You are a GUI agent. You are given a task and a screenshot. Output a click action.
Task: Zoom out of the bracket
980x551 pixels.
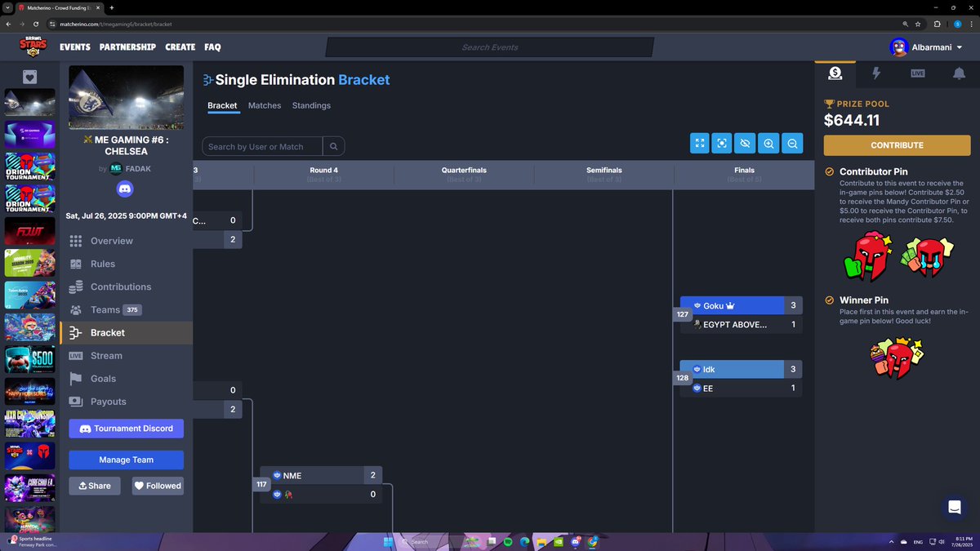click(x=792, y=143)
